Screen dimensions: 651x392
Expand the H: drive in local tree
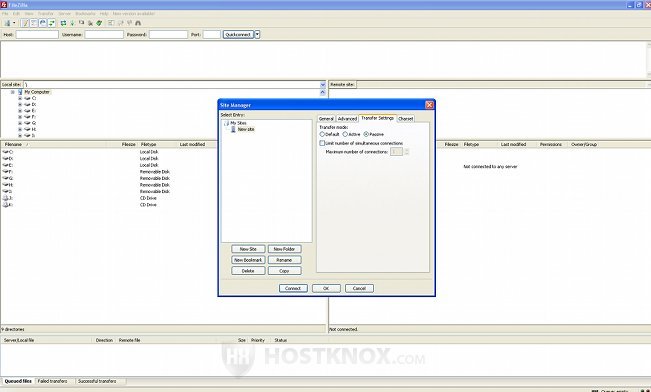[20, 130]
